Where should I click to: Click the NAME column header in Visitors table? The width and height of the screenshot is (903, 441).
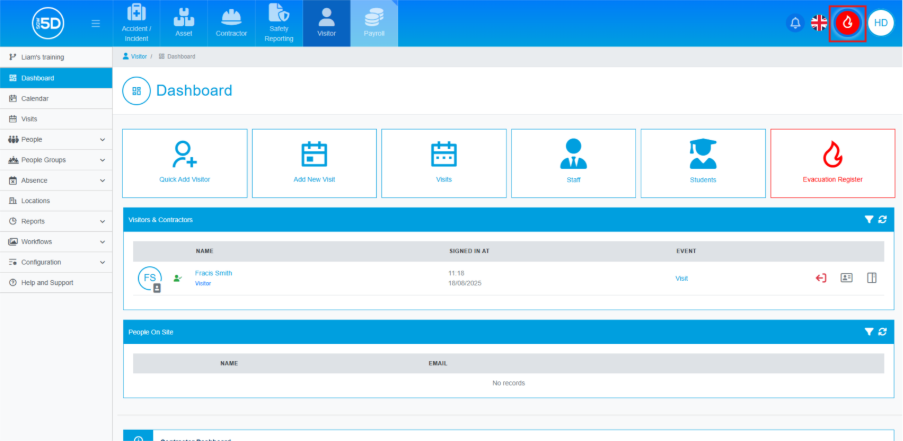pos(204,251)
